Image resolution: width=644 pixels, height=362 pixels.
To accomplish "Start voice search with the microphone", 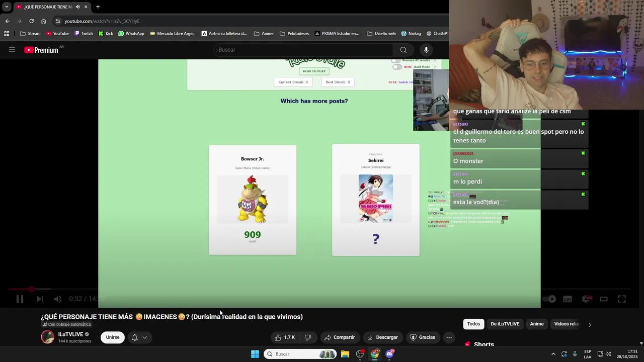I will [x=426, y=50].
